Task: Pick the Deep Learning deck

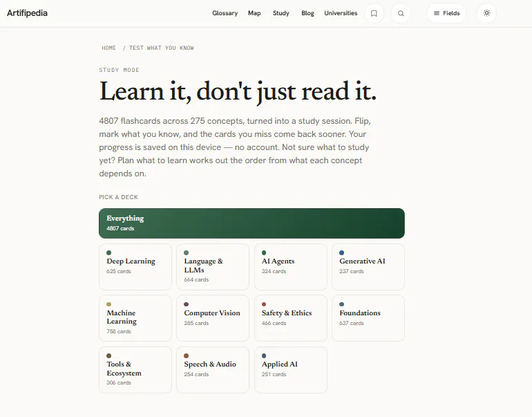Action: [135, 267]
